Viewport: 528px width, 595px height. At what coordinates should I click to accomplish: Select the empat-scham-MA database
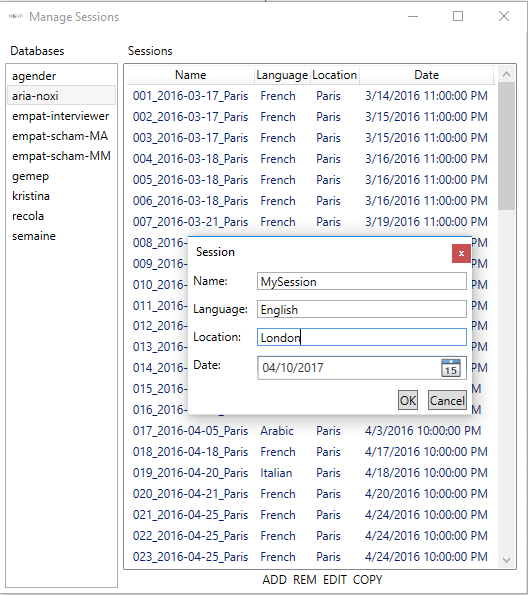pos(61,136)
